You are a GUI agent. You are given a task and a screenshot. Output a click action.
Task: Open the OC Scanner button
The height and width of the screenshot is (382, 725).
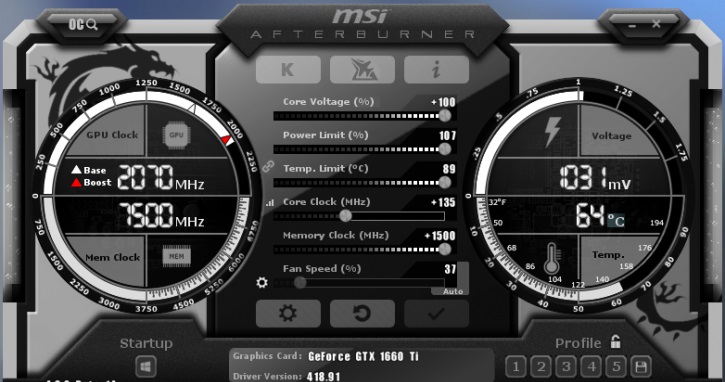83,24
